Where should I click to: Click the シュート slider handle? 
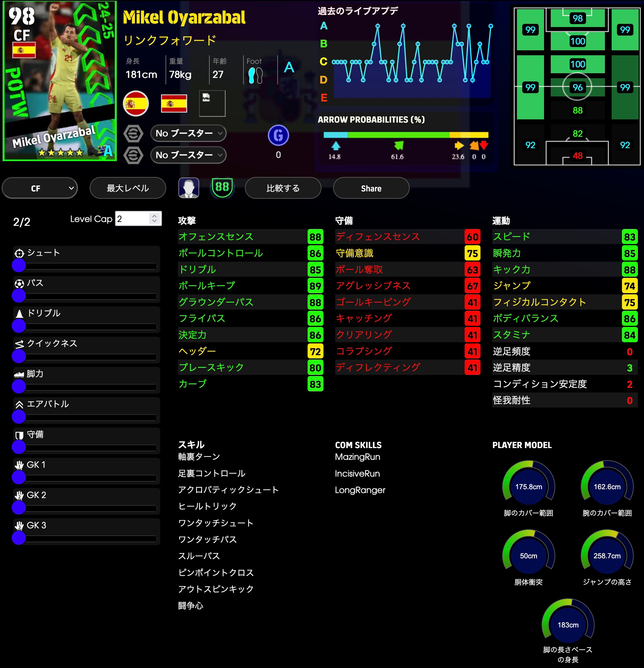[19, 265]
